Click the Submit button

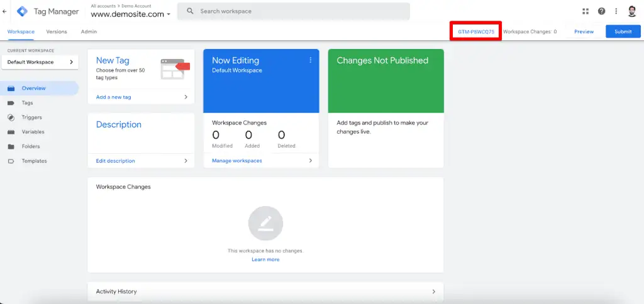click(623, 31)
